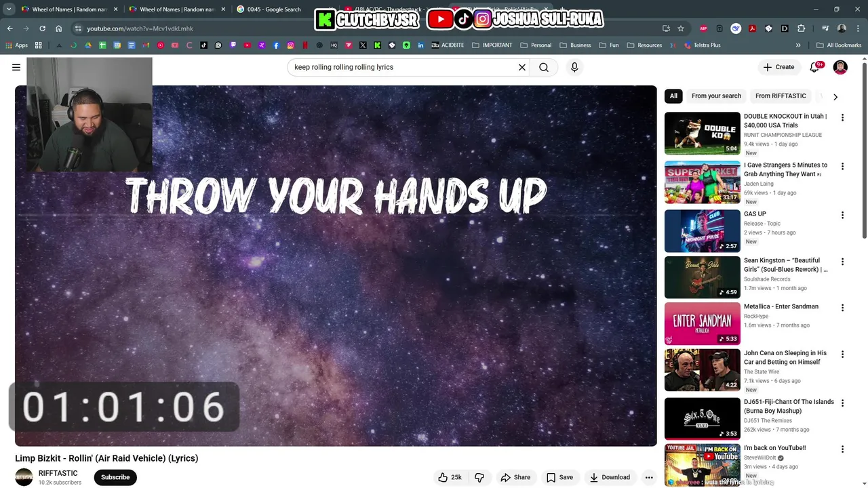Image resolution: width=868 pixels, height=488 pixels.
Task: Open Chrome tab search dropdown
Action: (9, 9)
